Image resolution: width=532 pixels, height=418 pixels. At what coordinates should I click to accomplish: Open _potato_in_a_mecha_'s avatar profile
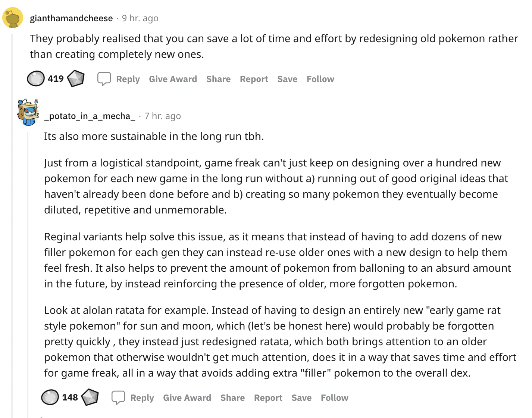(28, 112)
